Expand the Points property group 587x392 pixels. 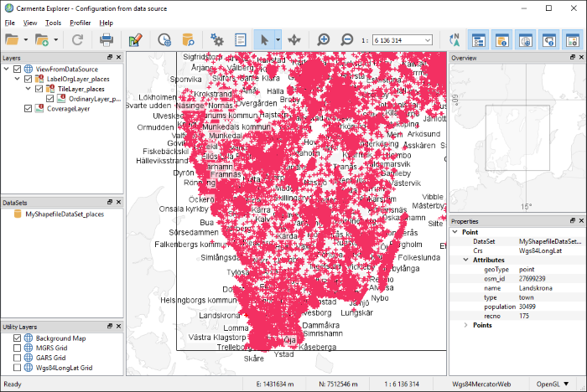click(466, 325)
